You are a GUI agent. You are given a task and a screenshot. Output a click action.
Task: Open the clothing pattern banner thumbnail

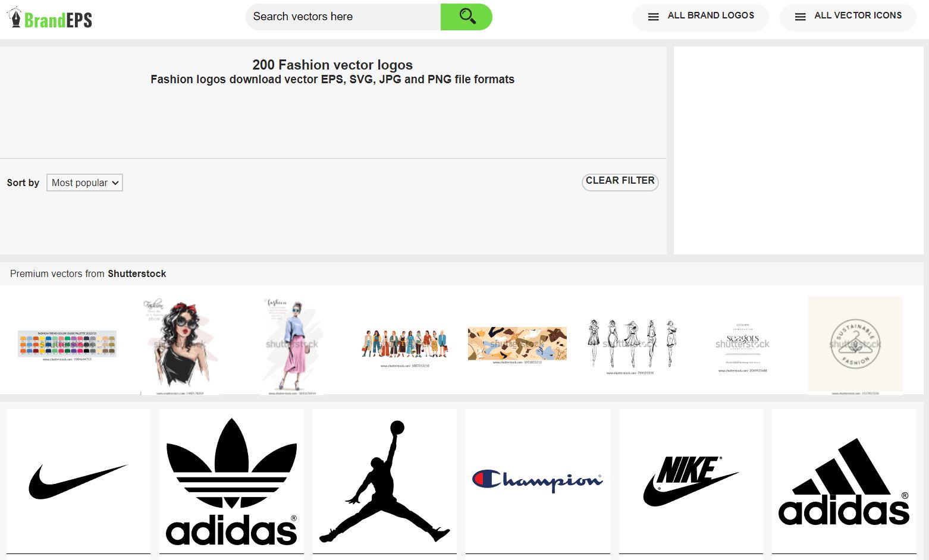point(517,345)
